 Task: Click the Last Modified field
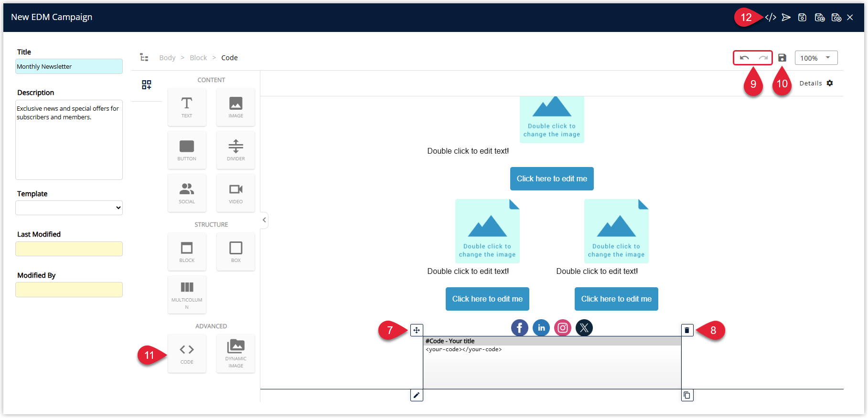coord(69,249)
